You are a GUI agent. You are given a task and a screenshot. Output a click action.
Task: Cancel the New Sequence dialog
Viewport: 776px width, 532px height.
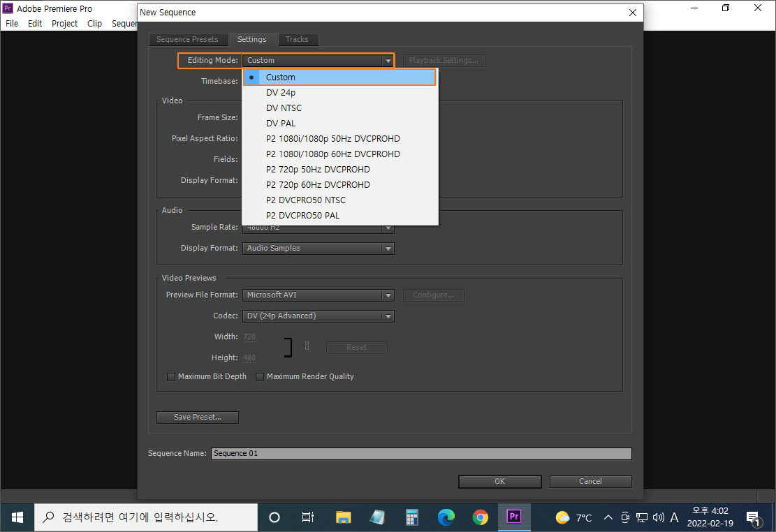pos(590,482)
